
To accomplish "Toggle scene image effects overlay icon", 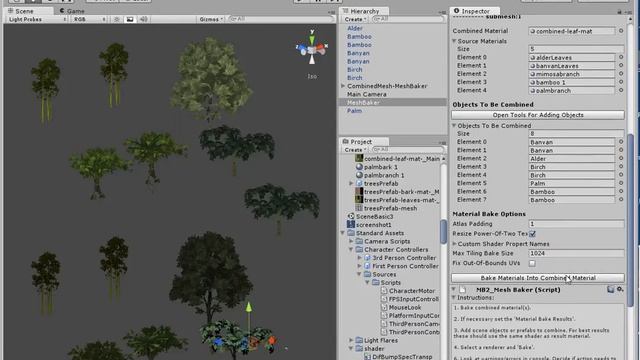I will pyautogui.click(x=130, y=19).
